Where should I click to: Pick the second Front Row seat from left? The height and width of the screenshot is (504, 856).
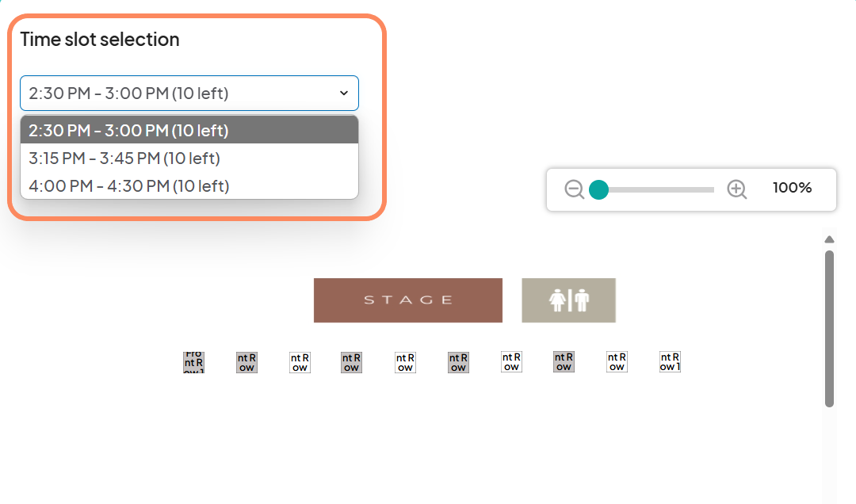click(246, 362)
